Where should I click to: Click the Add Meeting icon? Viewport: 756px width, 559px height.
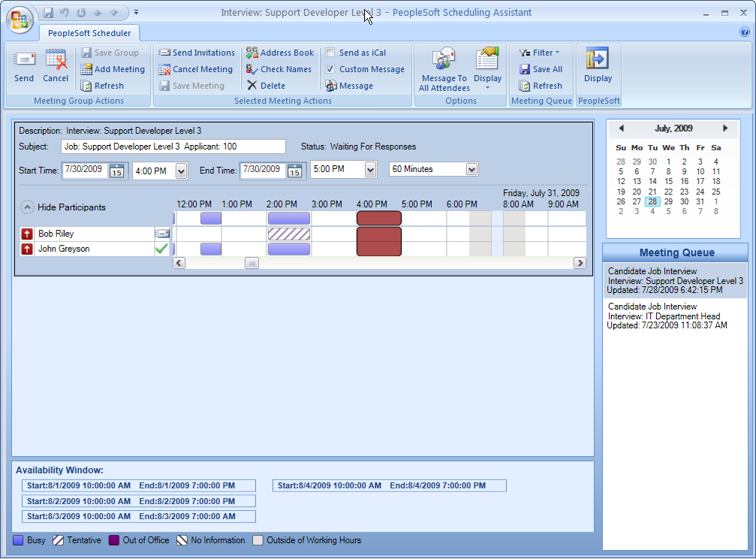coord(113,69)
